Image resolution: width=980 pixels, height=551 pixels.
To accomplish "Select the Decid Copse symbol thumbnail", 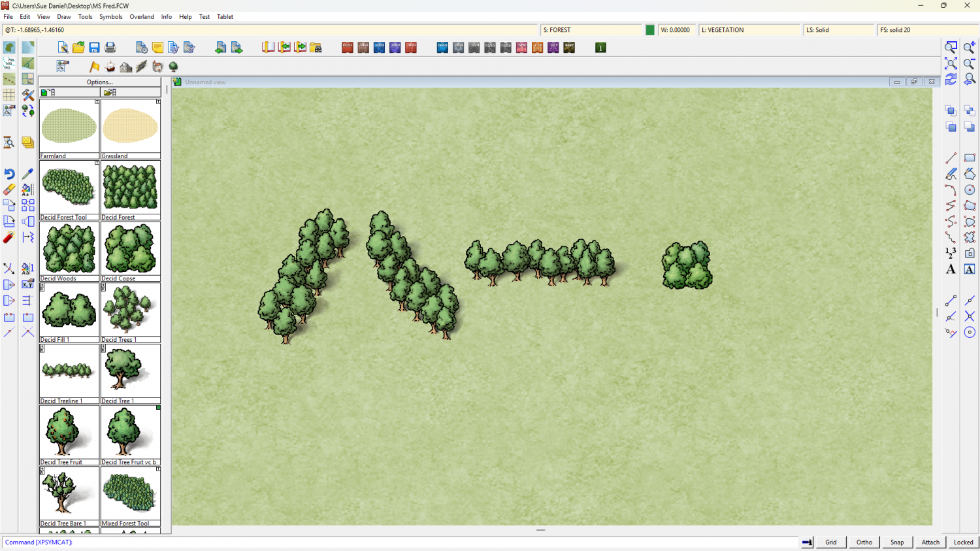I will (x=130, y=249).
